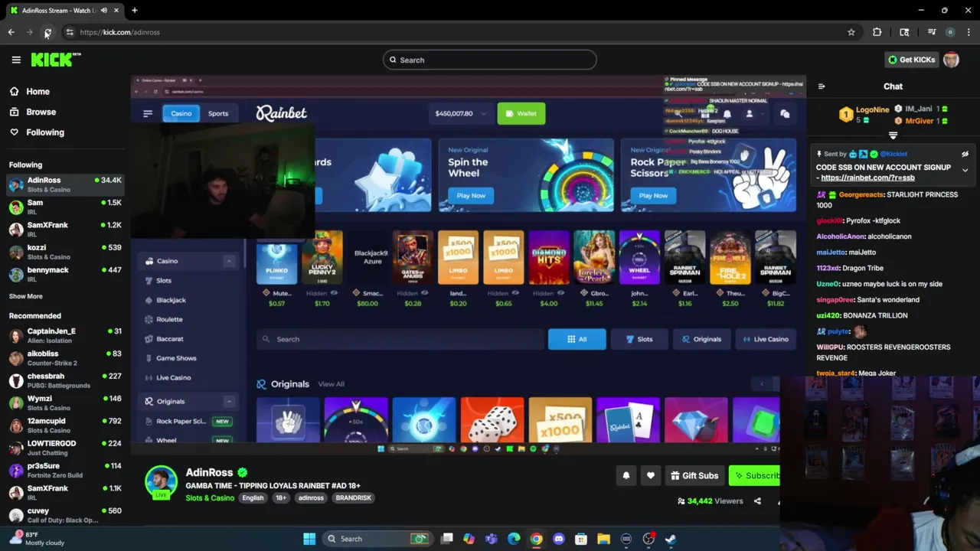
Task: Open CaptainJen_E recommended channel
Action: click(64, 335)
